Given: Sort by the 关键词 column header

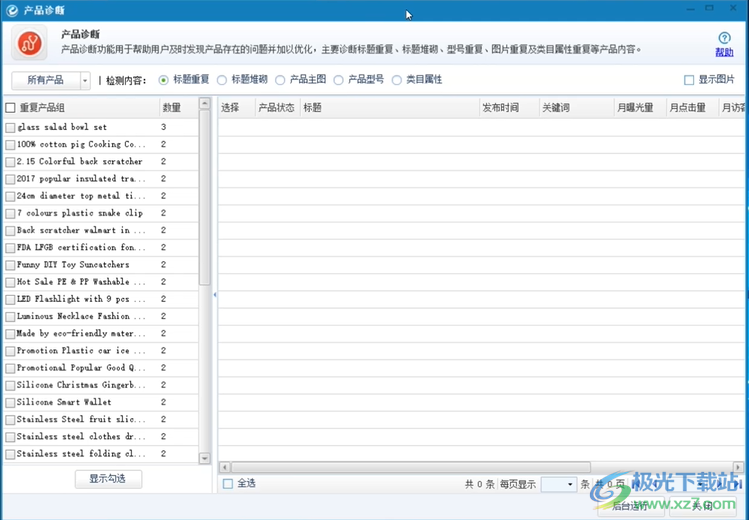Looking at the screenshot, I should [x=576, y=108].
